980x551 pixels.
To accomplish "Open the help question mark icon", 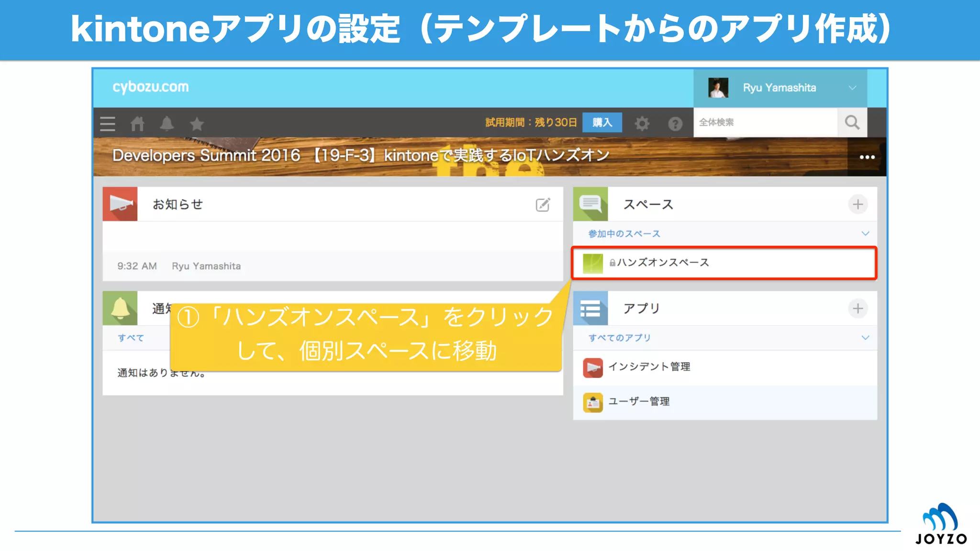I will [675, 123].
